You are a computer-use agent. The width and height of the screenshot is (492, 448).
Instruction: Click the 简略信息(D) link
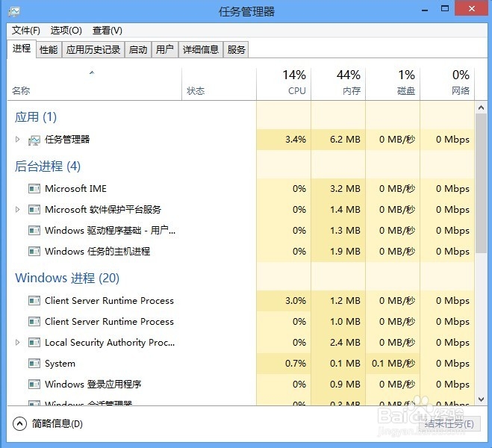coord(57,424)
